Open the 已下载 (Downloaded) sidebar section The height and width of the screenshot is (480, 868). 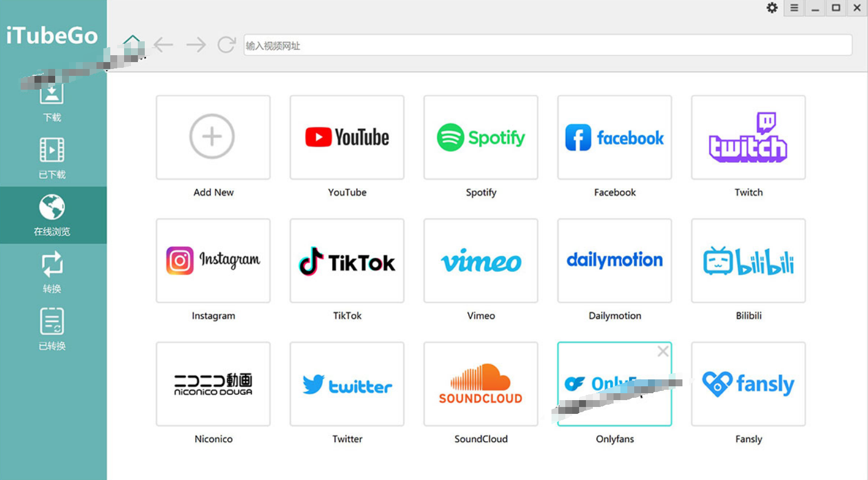[x=52, y=158]
